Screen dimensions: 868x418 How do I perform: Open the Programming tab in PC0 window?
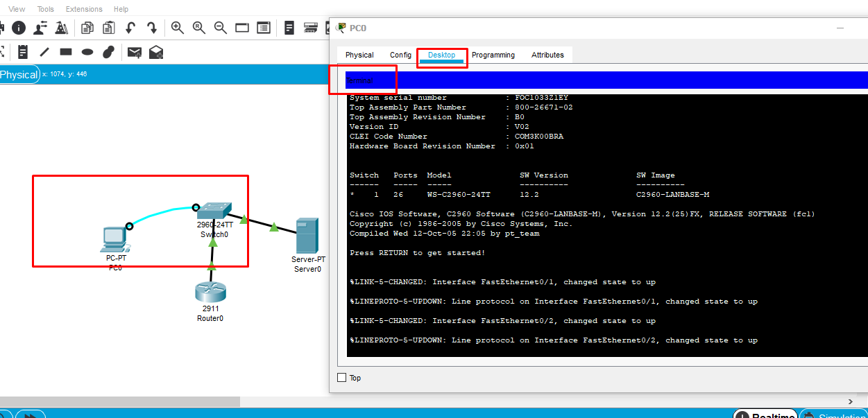pos(493,55)
